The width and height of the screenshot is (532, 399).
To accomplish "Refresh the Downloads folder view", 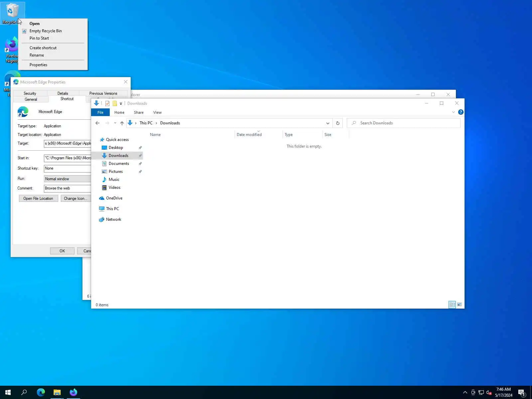I will tap(337, 123).
